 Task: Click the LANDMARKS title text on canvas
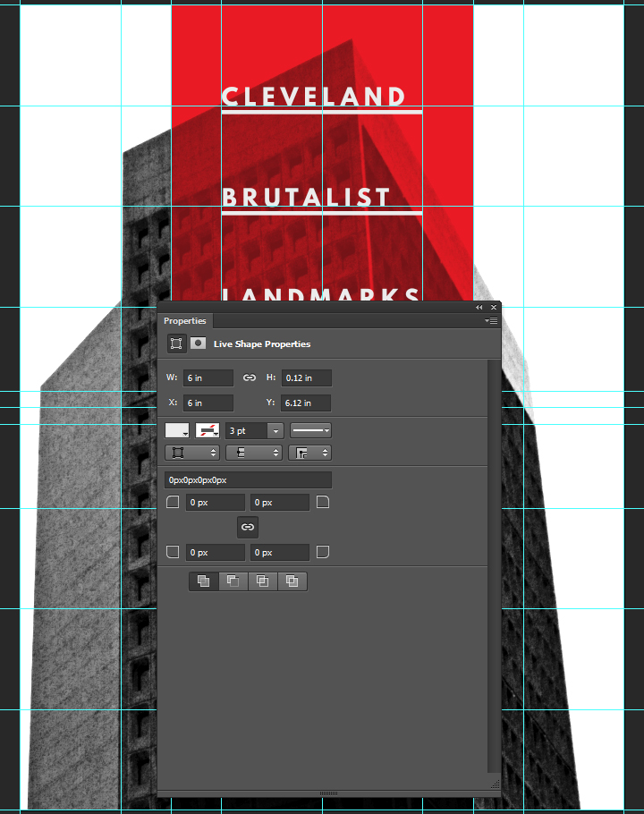321,293
